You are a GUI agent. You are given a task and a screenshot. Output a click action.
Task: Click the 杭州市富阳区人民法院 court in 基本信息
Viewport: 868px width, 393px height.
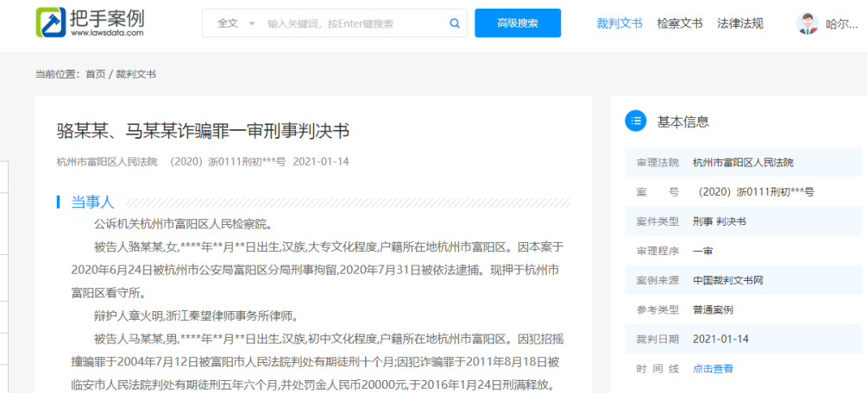point(742,162)
